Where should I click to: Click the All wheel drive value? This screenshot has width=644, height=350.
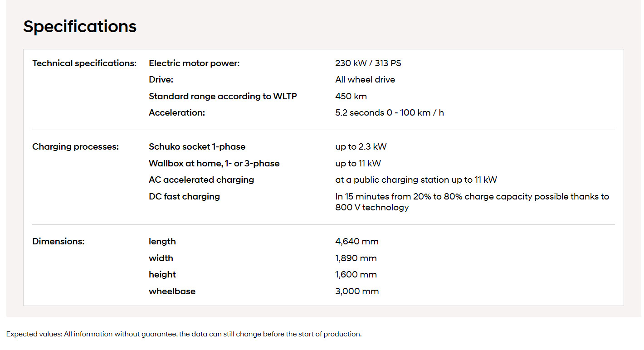[x=365, y=80]
